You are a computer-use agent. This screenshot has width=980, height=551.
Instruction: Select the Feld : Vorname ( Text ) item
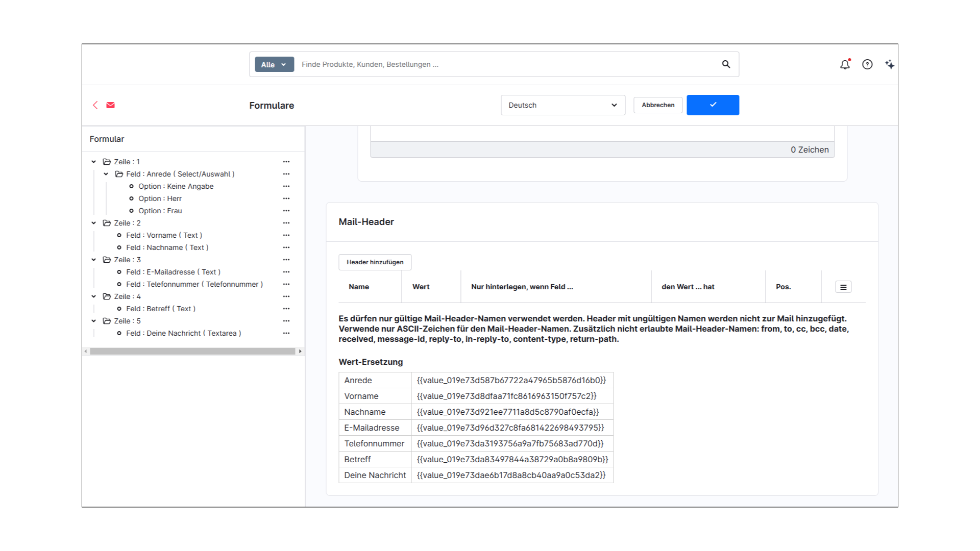pyautogui.click(x=164, y=235)
